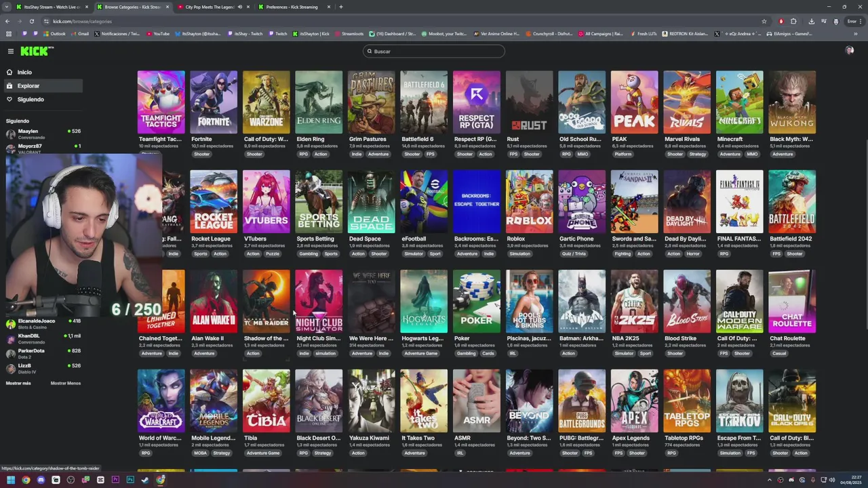This screenshot has width=868, height=488.
Task: Open the Poker category thumbnail
Action: tap(477, 301)
